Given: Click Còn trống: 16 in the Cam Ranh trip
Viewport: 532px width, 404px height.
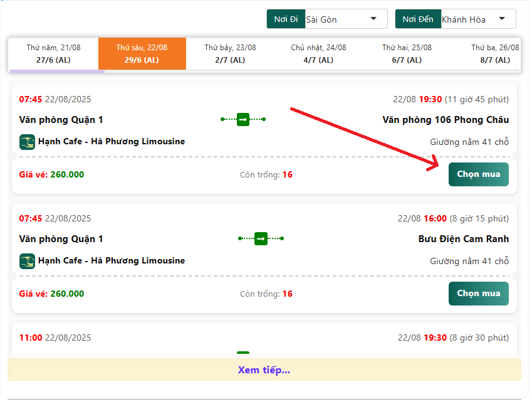Looking at the screenshot, I should [x=266, y=294].
